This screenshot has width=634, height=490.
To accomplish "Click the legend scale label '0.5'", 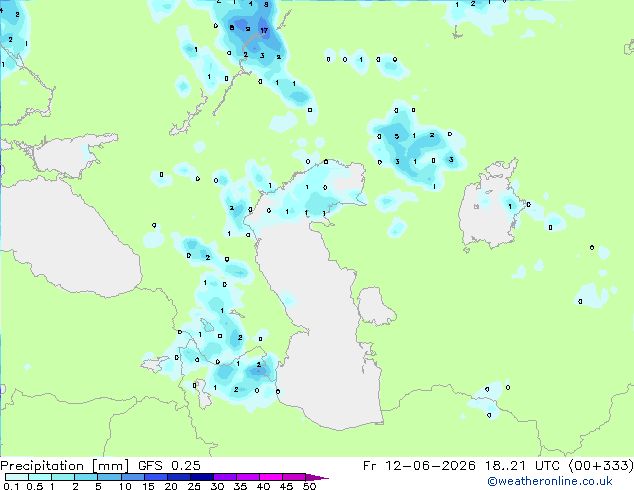I will 34,486.
